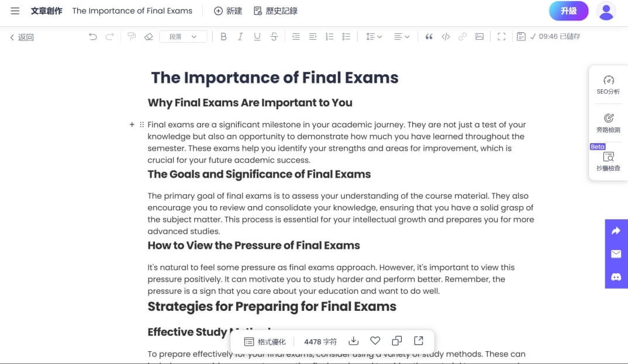Screen dimensions: 628x364
Task: Click the share arrow icon
Action: [x=616, y=231]
